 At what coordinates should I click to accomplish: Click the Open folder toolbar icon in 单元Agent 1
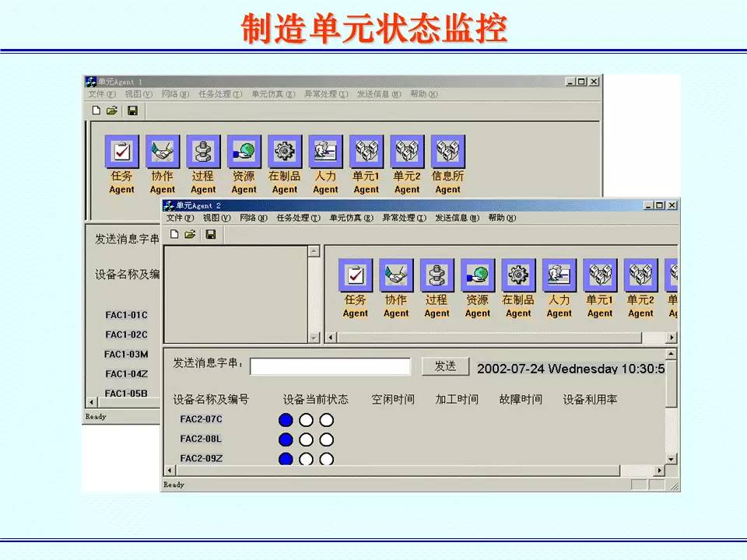point(112,110)
